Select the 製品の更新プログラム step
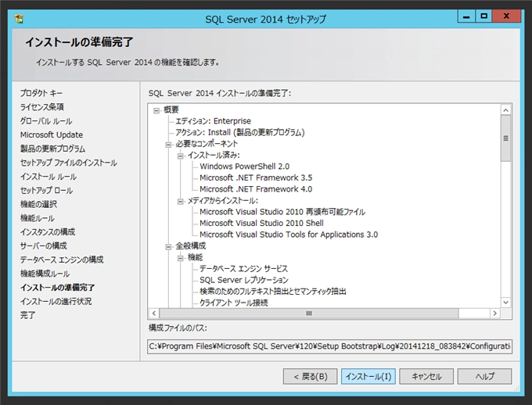Viewport: 532px width, 405px height. (52, 149)
